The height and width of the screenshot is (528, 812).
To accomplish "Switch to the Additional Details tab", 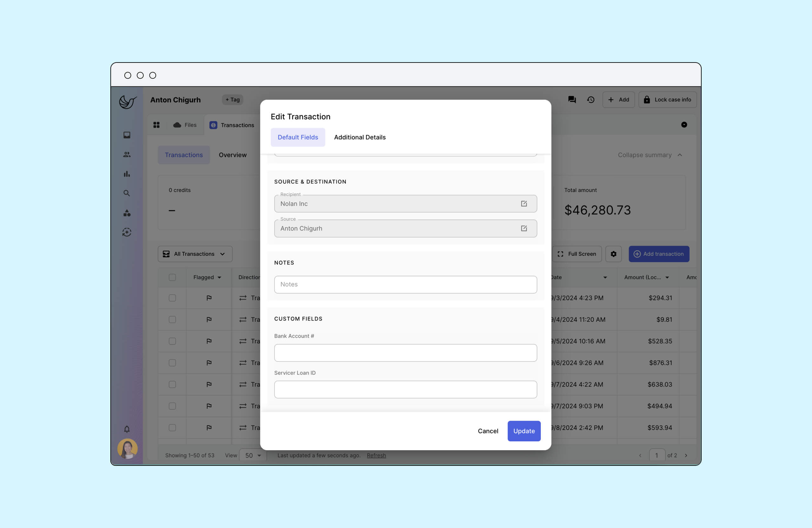I will pyautogui.click(x=360, y=137).
